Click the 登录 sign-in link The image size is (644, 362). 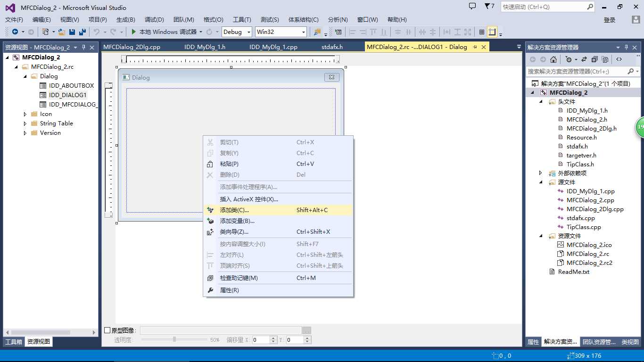(x=610, y=20)
